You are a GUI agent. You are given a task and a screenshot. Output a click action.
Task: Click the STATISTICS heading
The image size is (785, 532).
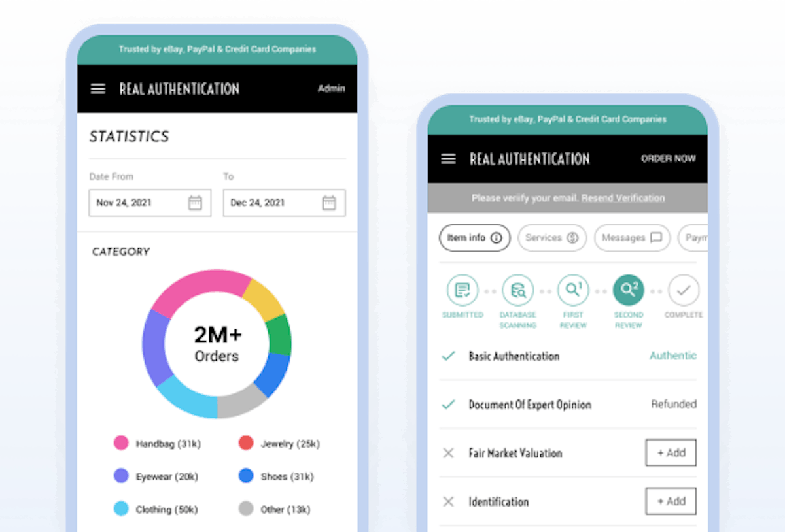[129, 137]
